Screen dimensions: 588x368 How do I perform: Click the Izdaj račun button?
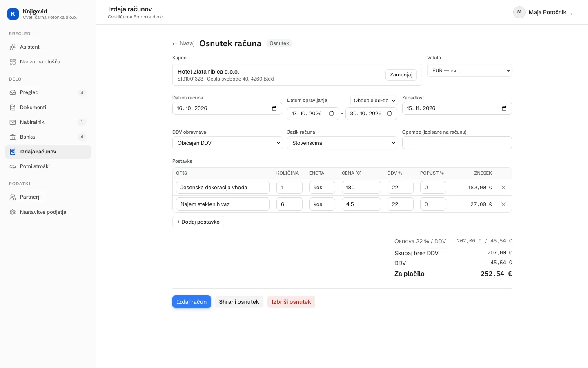(192, 302)
